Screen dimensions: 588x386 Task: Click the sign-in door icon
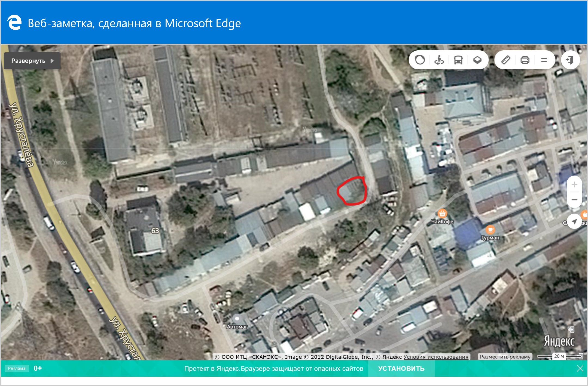click(x=570, y=60)
